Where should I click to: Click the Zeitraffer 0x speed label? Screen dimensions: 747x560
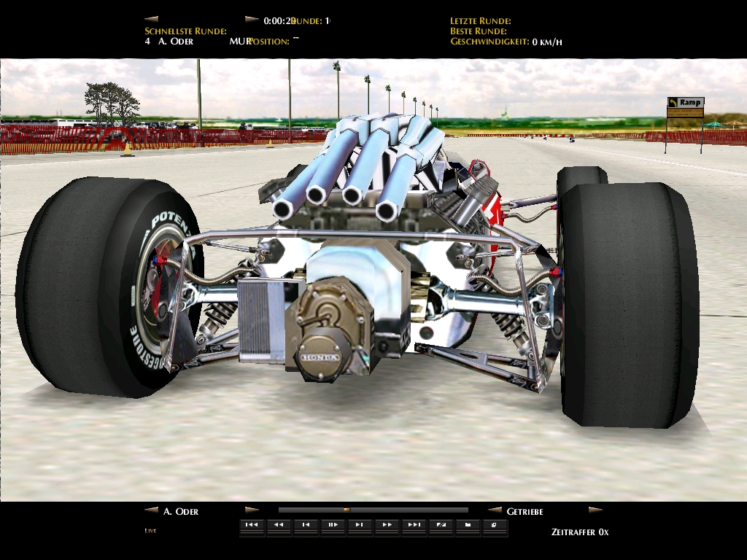click(x=579, y=532)
